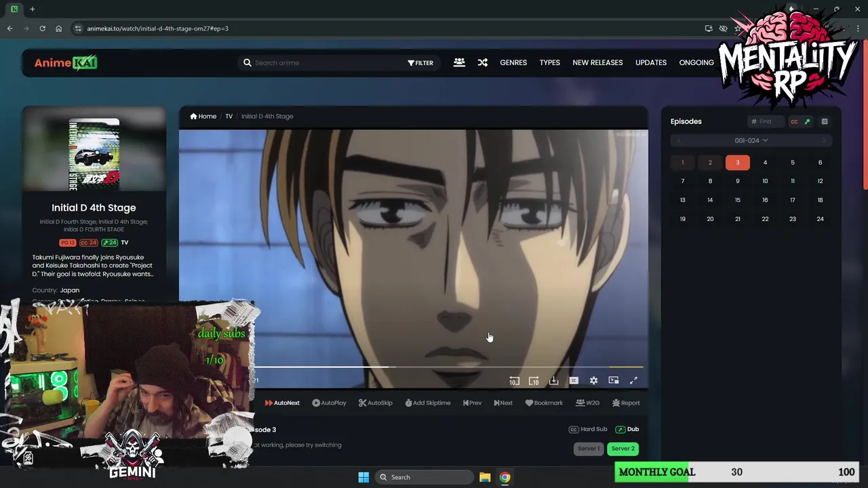This screenshot has height=488, width=868.
Task: Toggle AutoPlay option
Action: 329,403
